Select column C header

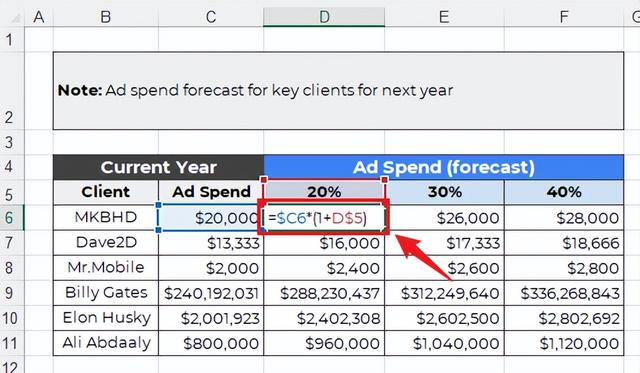click(211, 17)
